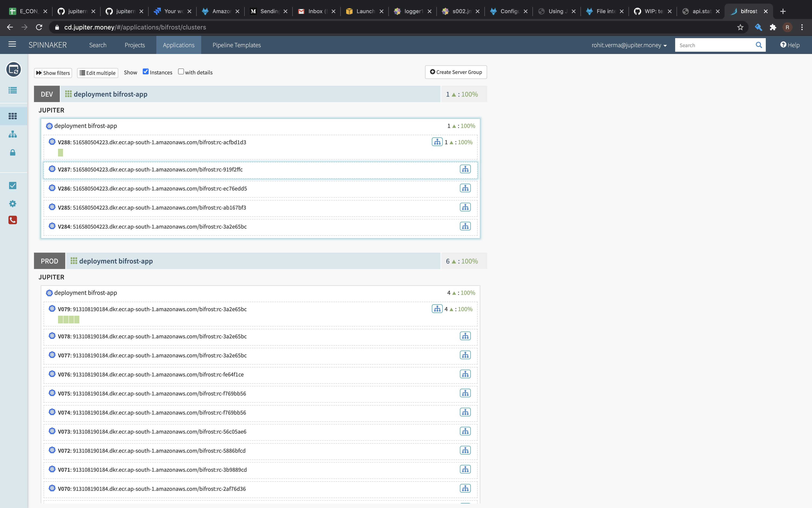Click the Help question mark link
812x508 pixels.
790,45
